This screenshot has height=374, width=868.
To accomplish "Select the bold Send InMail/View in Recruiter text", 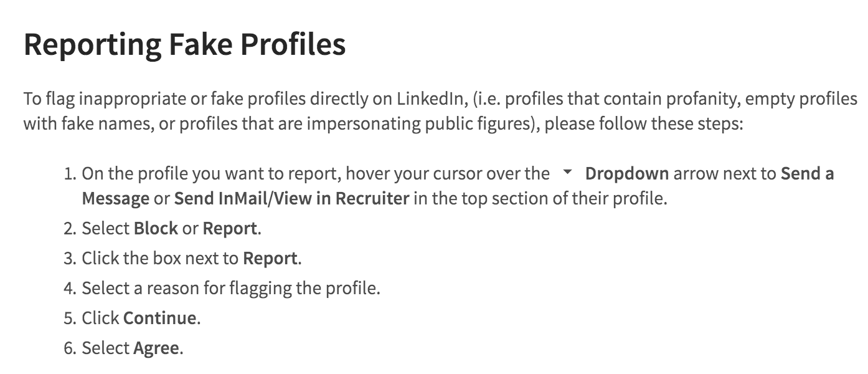I will (x=291, y=199).
